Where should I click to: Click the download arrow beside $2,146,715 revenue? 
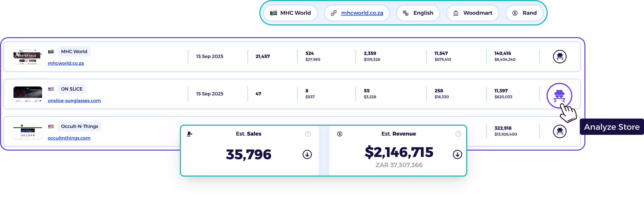tap(457, 154)
